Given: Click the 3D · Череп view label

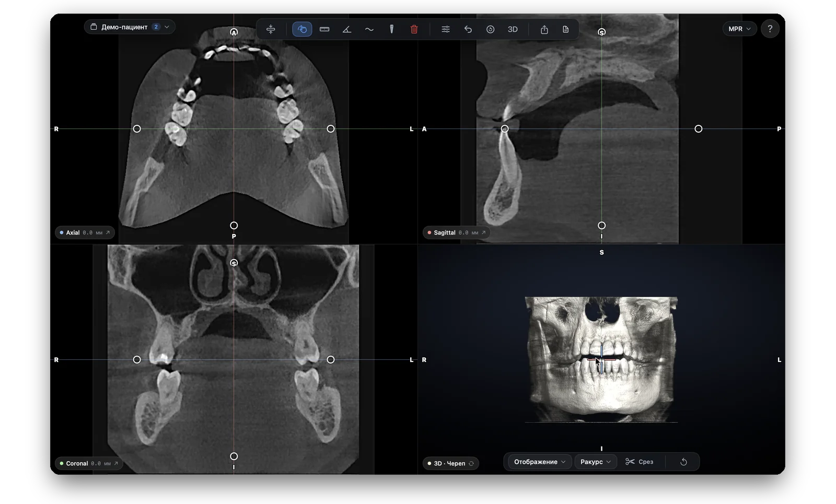Looking at the screenshot, I should click(x=449, y=463).
